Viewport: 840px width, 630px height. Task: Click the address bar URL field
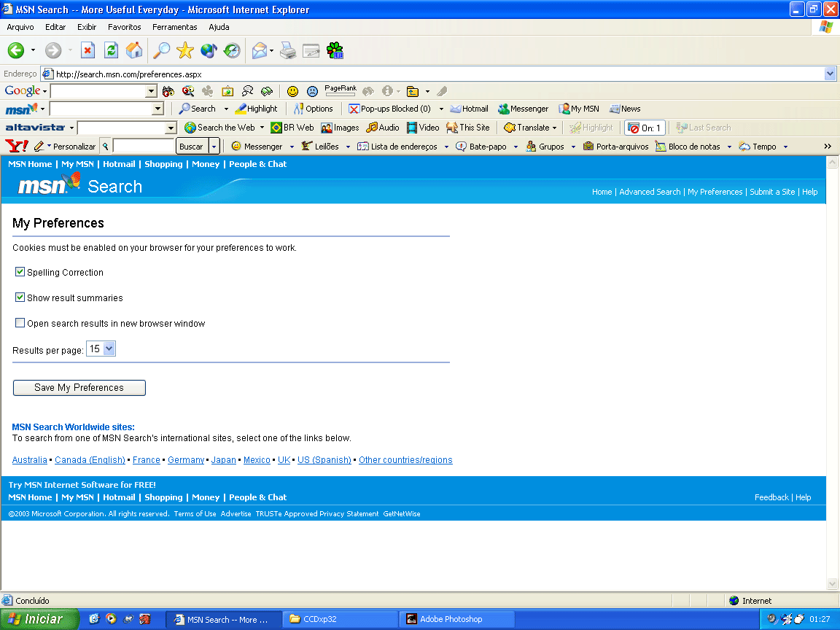tap(434, 74)
